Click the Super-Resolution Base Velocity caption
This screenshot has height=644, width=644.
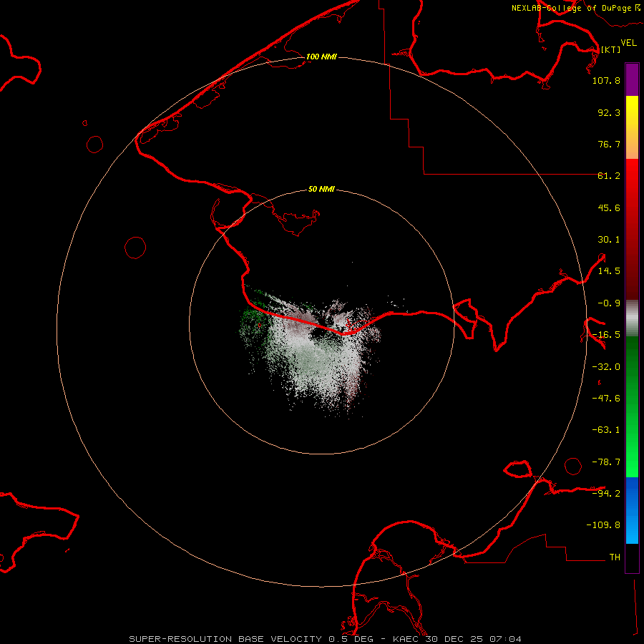pos(326,639)
